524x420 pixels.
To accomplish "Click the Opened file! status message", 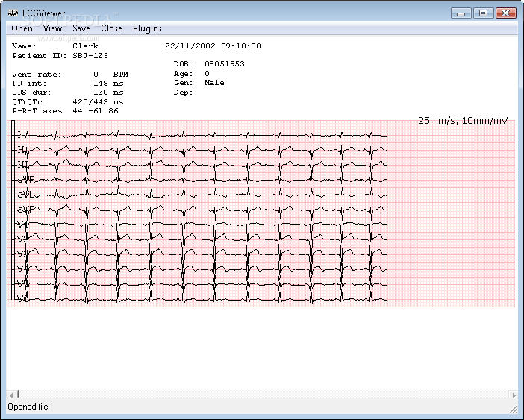I will coord(29,407).
